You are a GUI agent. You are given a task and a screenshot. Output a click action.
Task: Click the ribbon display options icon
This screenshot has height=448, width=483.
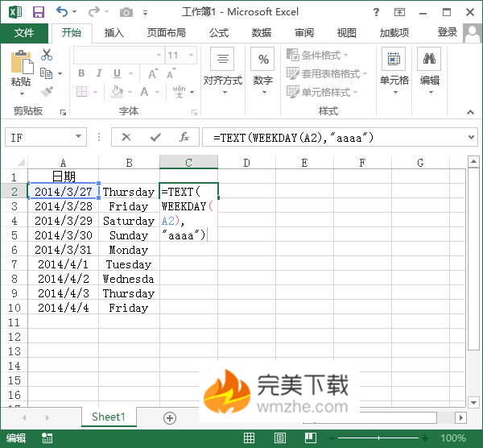coord(399,12)
